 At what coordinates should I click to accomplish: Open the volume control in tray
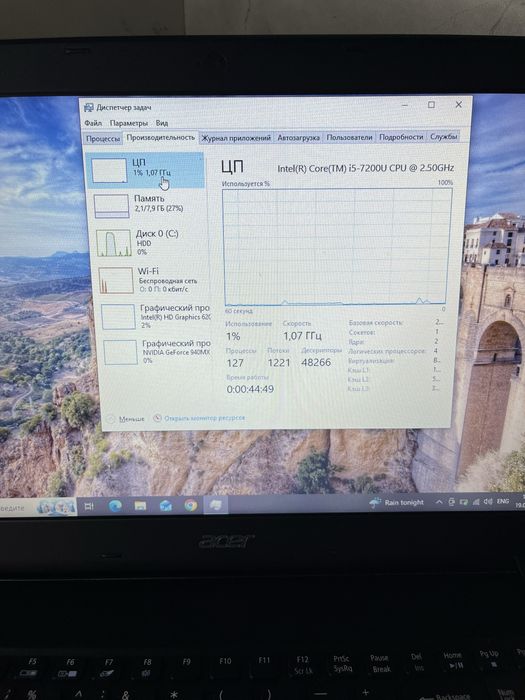[488, 502]
